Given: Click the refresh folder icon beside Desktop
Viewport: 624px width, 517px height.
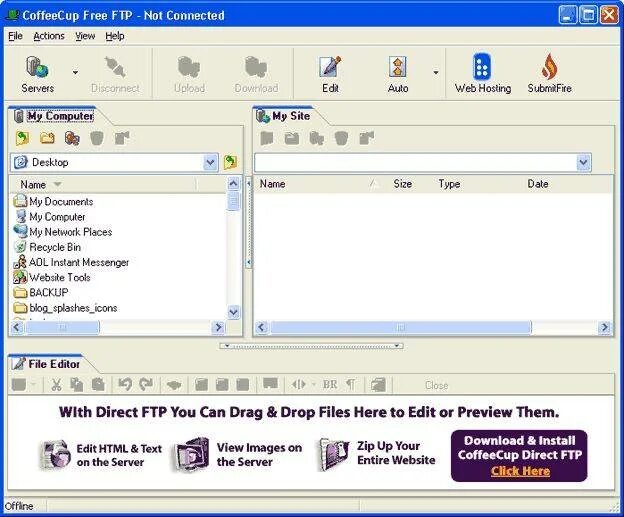Looking at the screenshot, I should click(x=230, y=162).
